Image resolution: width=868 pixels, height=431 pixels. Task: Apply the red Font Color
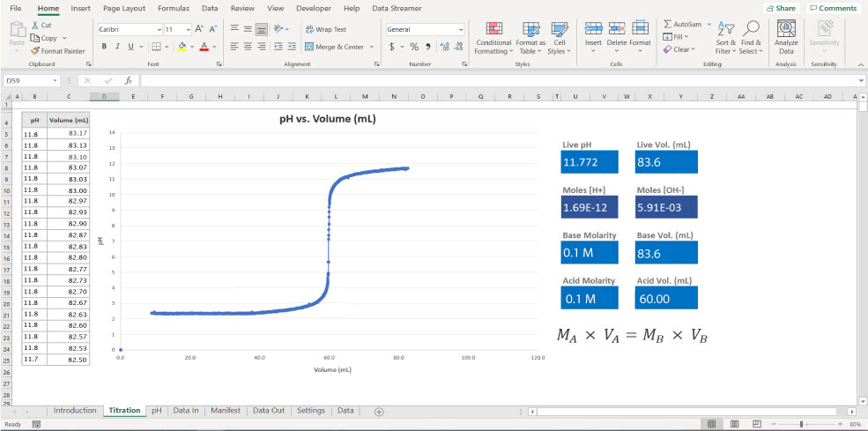click(204, 47)
